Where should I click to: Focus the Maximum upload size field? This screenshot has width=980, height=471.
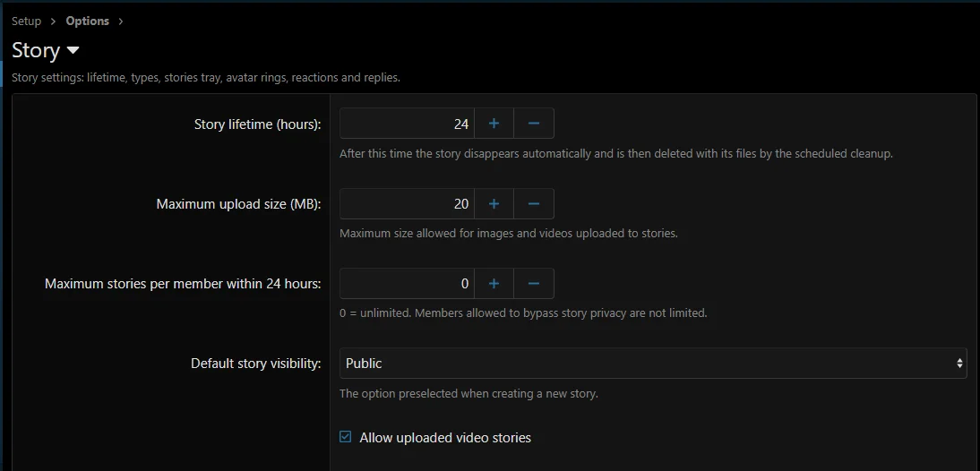(407, 203)
